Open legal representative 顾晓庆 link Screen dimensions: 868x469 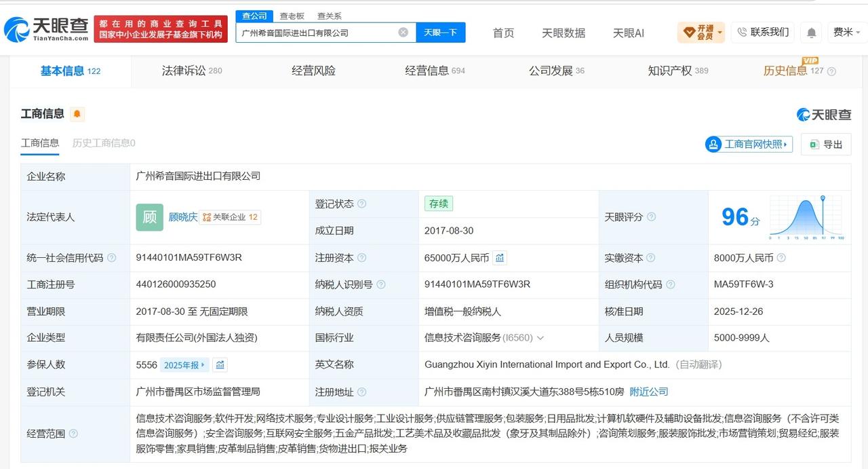[183, 217]
